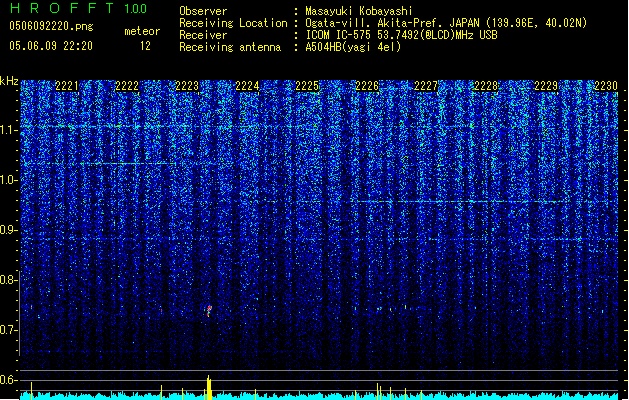Click the meteor count label
The height and width of the screenshot is (400, 629).
pyautogui.click(x=142, y=31)
